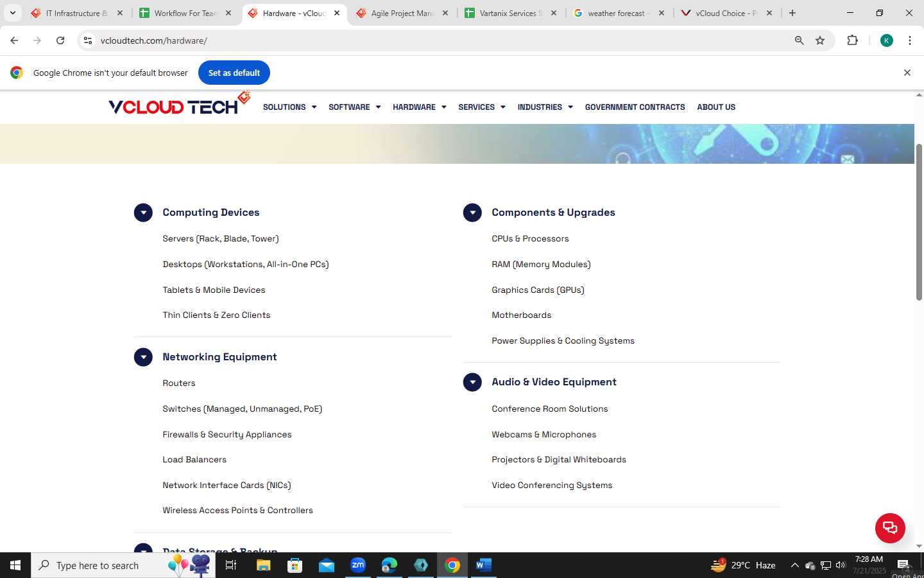This screenshot has width=924, height=578.
Task: Click the Windows taskbar search box
Action: point(123,565)
